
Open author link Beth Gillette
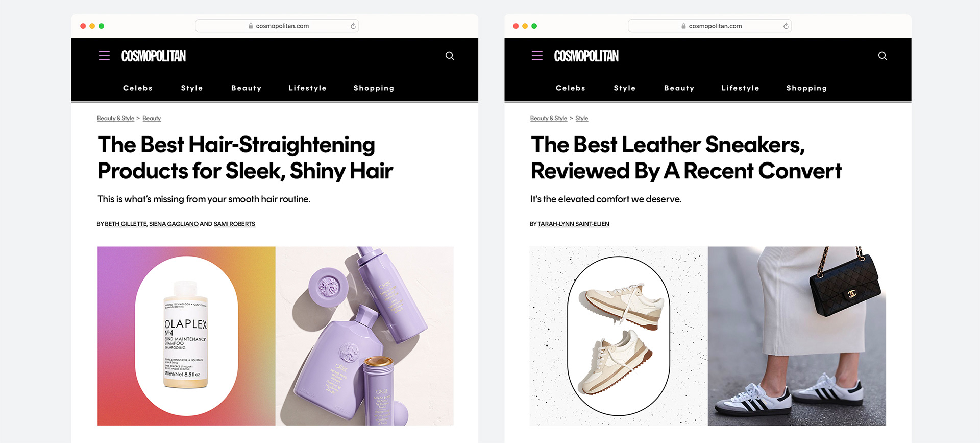pos(126,224)
